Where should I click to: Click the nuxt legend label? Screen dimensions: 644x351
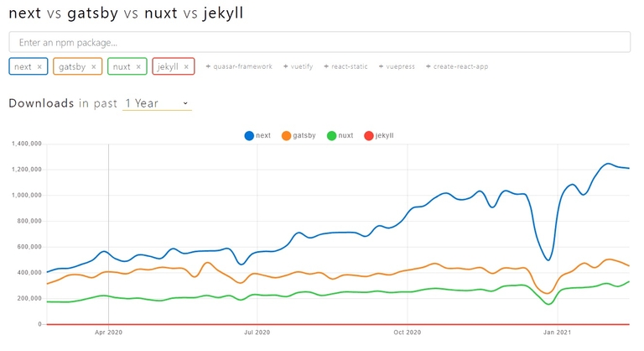tap(345, 135)
